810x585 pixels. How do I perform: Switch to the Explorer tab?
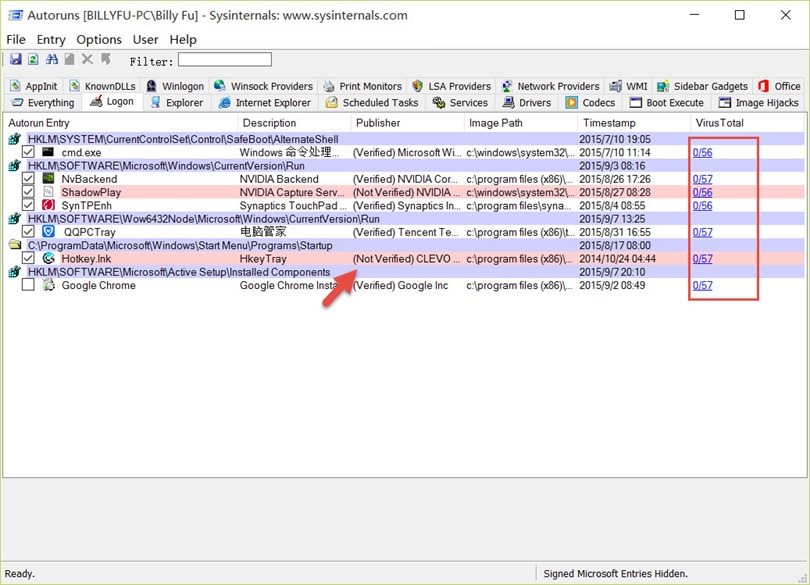177,103
